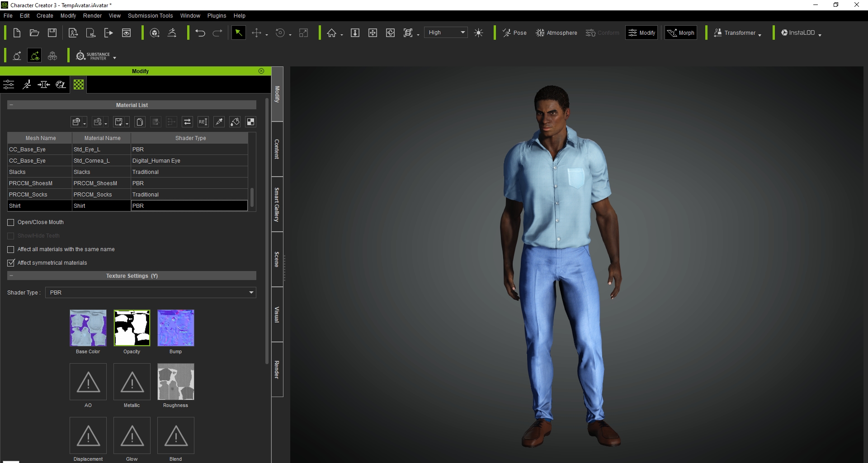
Task: Switch to the Visual side tab
Action: pyautogui.click(x=277, y=314)
